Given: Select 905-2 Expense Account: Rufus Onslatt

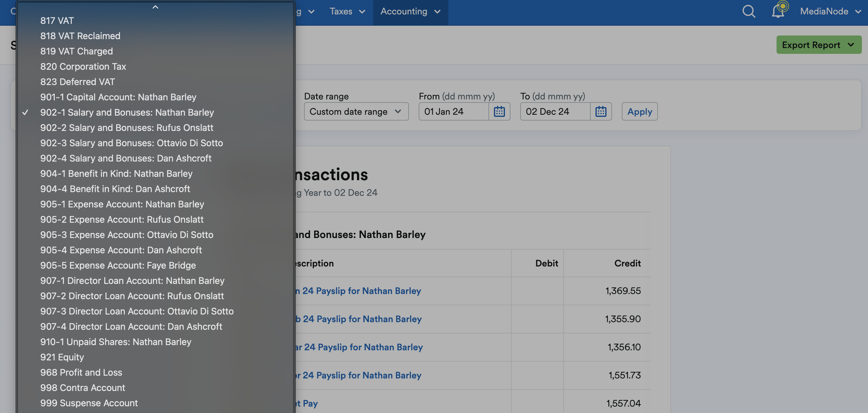Looking at the screenshot, I should click(x=156, y=219).
